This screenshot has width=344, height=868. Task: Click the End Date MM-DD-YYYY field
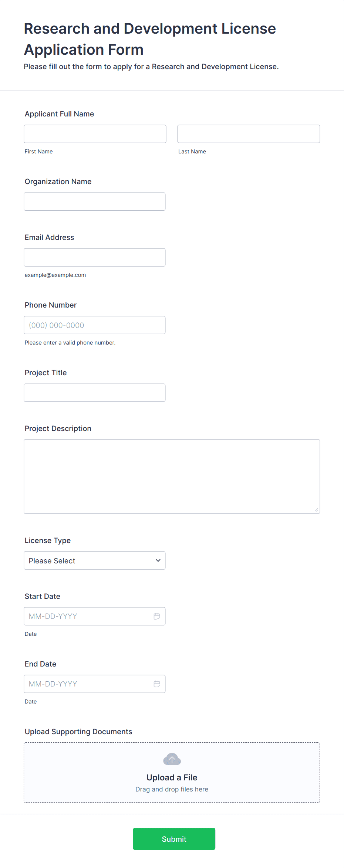95,684
